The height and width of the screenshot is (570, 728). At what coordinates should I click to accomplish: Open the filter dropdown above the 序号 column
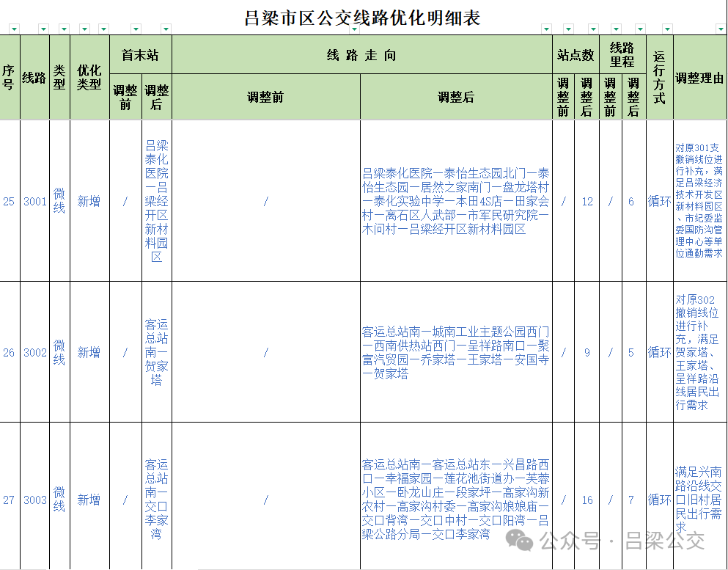pos(14,29)
